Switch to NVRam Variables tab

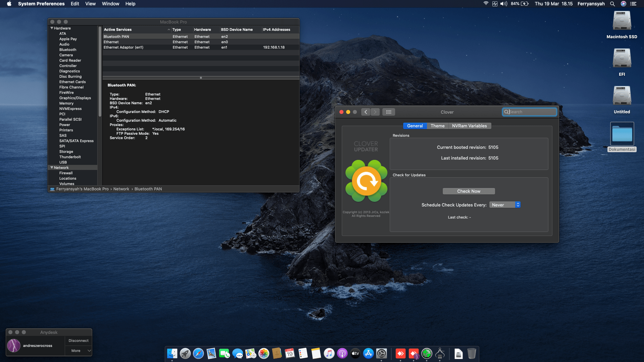[470, 126]
